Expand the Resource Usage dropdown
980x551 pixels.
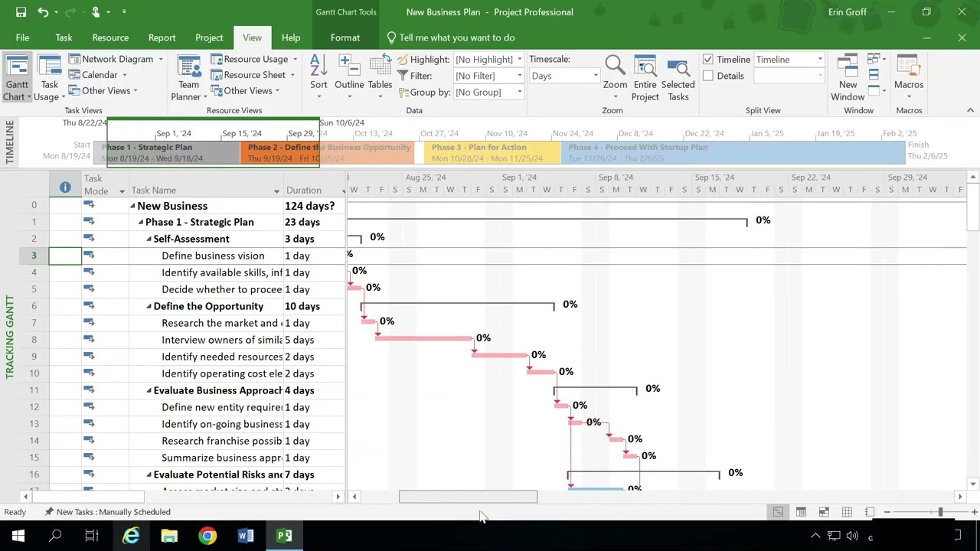coord(295,59)
